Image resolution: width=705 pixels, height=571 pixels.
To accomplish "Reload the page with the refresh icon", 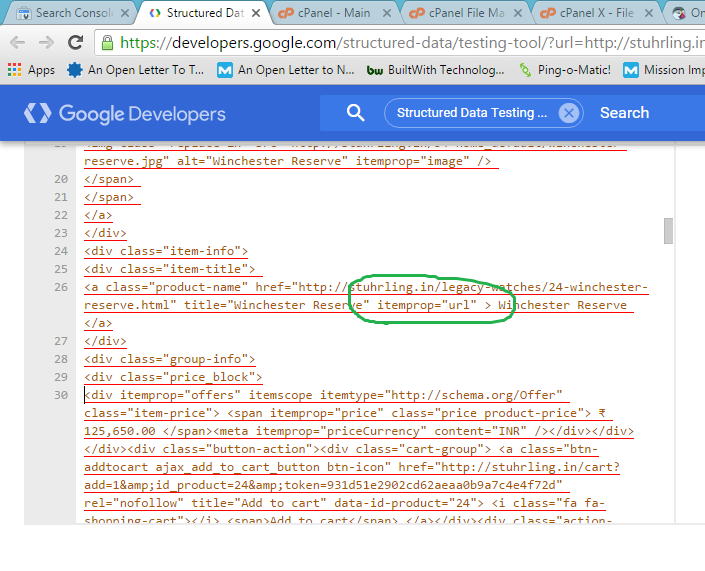I will pyautogui.click(x=75, y=43).
